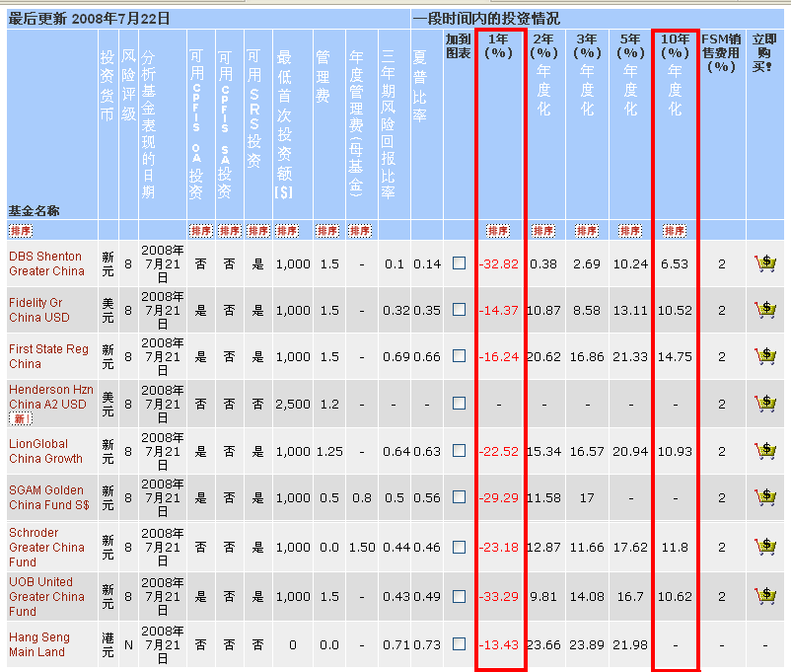Click buy cart for First State Reg China

pyautogui.click(x=763, y=356)
